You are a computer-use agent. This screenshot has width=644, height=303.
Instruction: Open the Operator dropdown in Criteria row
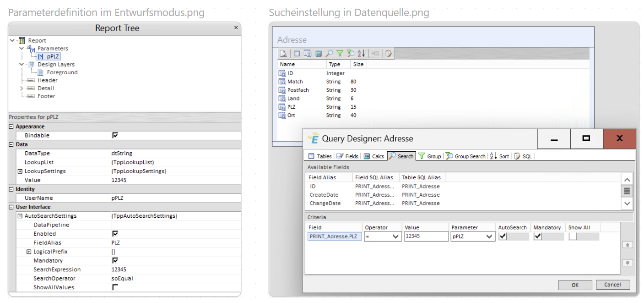(395, 237)
